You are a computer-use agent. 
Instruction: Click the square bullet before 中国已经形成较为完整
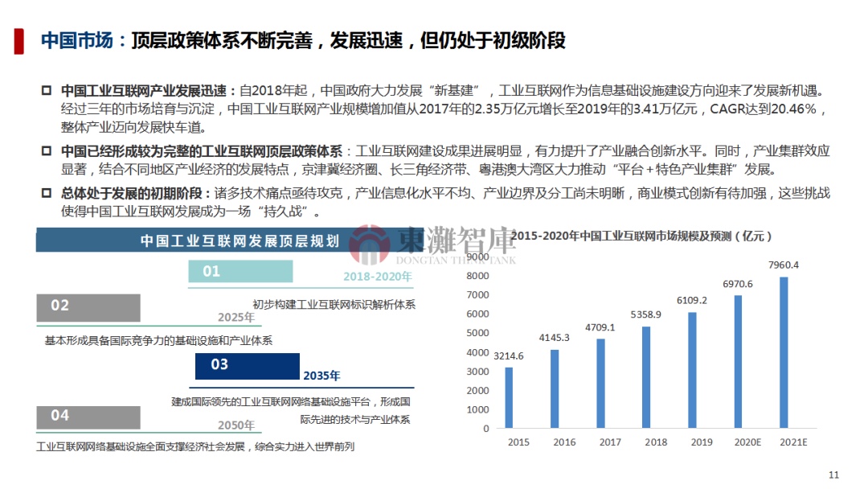tap(46, 151)
